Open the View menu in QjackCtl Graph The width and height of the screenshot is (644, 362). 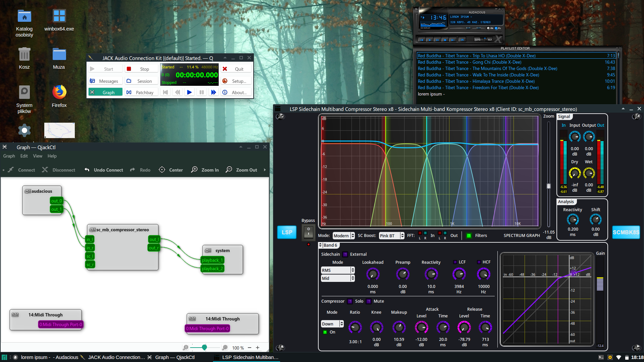38,156
